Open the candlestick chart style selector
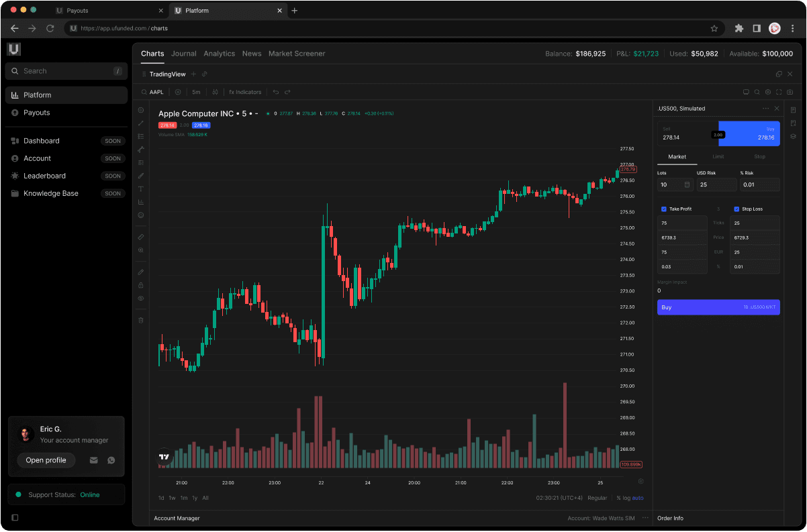The image size is (807, 532). pos(216,92)
